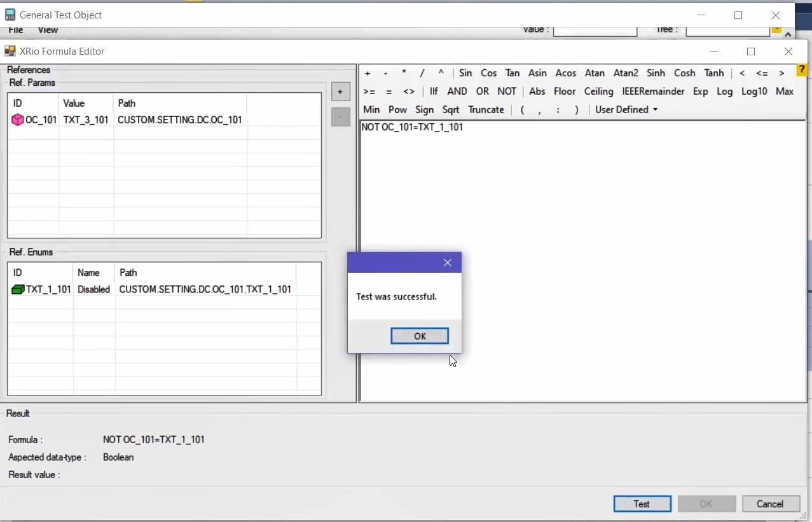Click the Value input field

click(x=595, y=31)
